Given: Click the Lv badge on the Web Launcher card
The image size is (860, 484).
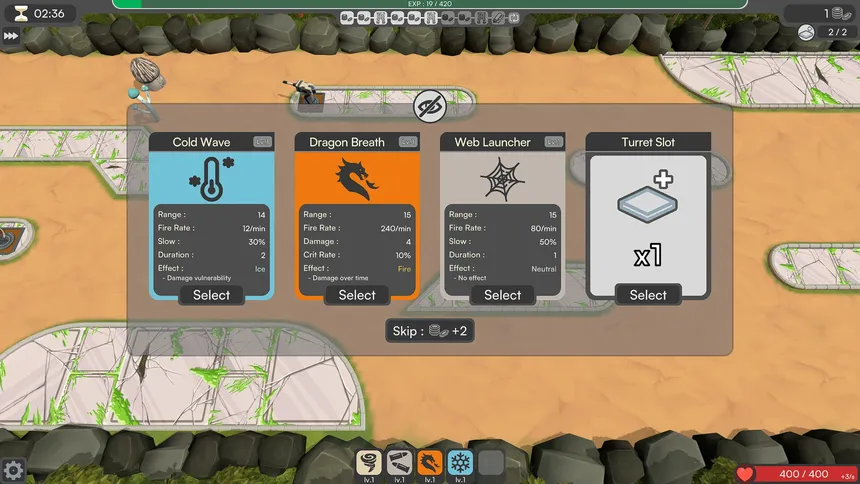Looking at the screenshot, I should [553, 142].
